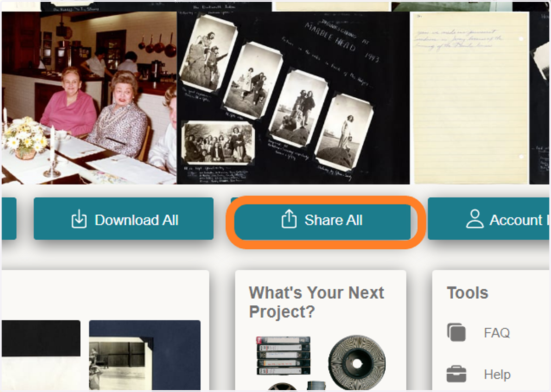
Task: Open the FAQ link under Tools
Action: 497,333
